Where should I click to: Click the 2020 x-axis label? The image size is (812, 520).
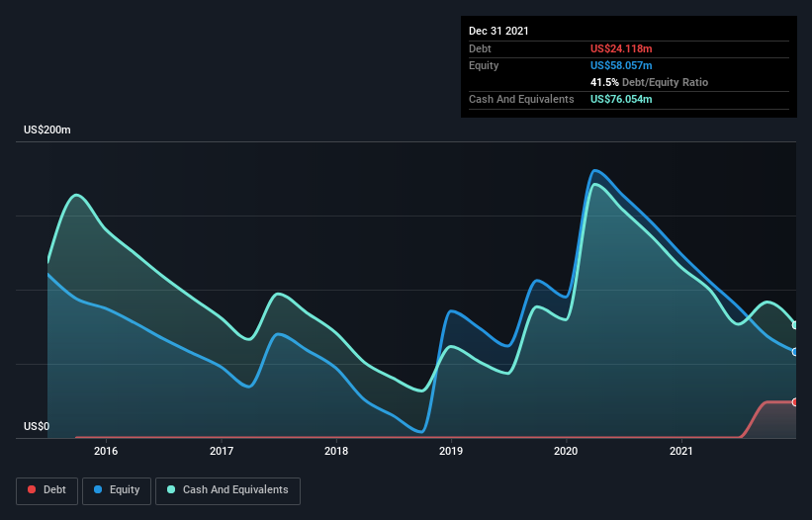point(566,451)
